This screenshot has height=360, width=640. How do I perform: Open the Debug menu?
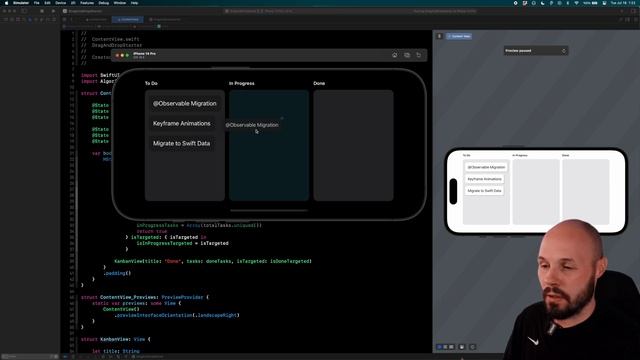(x=104, y=3)
